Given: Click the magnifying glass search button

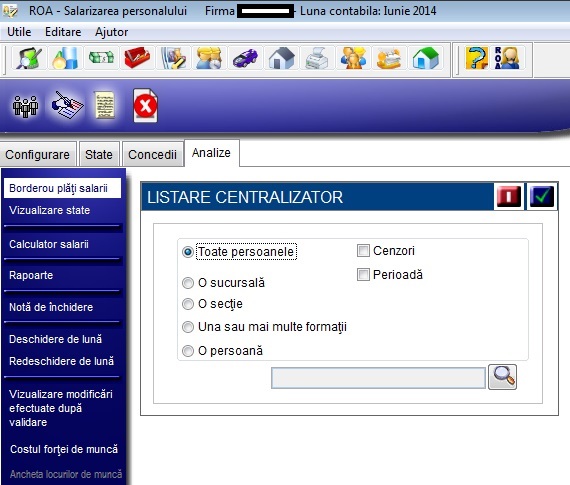Looking at the screenshot, I should (x=502, y=377).
